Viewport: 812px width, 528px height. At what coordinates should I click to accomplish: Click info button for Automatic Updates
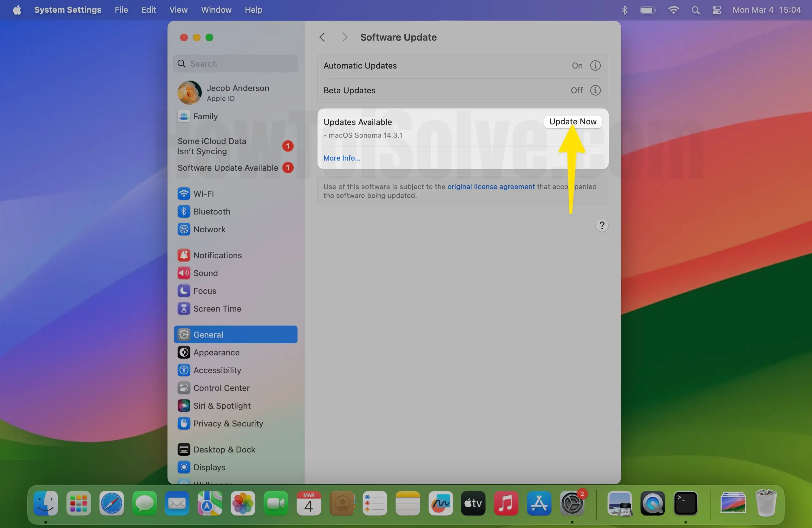click(595, 66)
